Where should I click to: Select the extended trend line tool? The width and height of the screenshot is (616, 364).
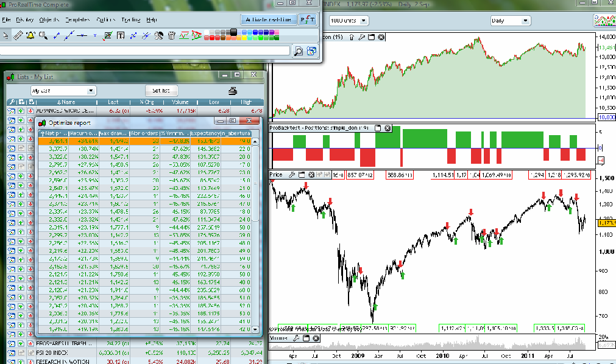click(x=69, y=36)
